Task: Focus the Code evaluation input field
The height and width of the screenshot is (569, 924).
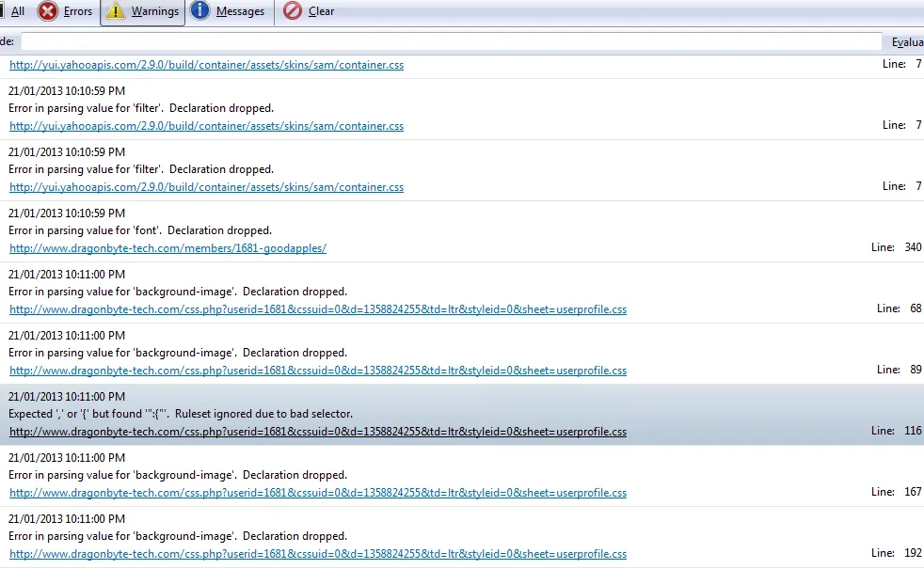Action: tap(452, 41)
